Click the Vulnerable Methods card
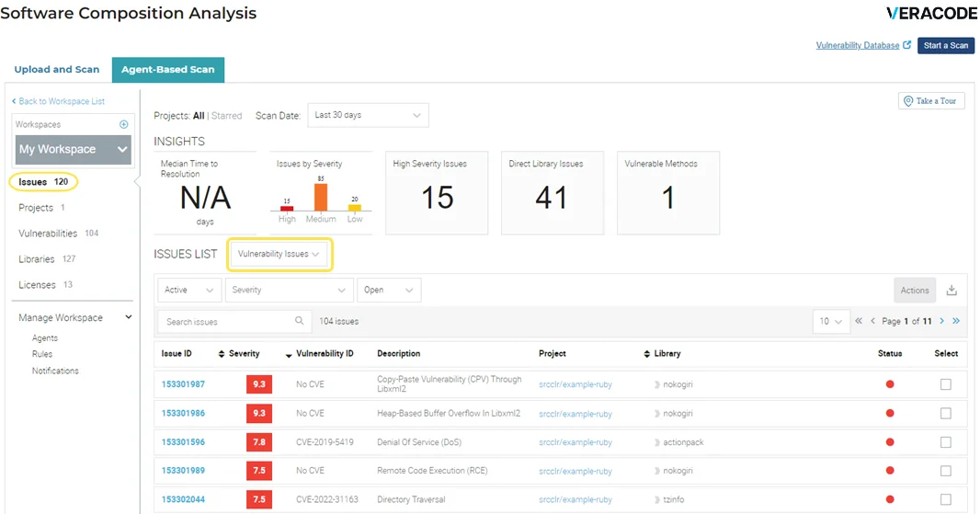Screen dimensions: 980x514 (668, 192)
